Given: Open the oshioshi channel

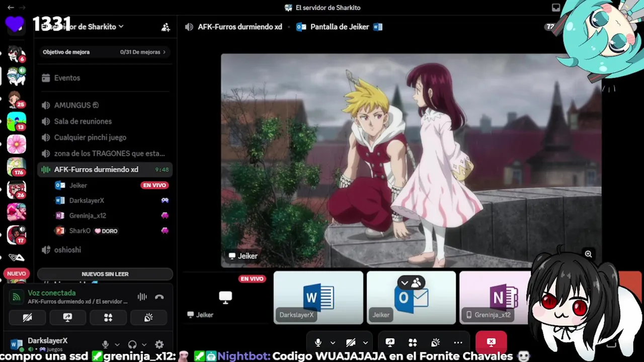Looking at the screenshot, I should point(105,250).
